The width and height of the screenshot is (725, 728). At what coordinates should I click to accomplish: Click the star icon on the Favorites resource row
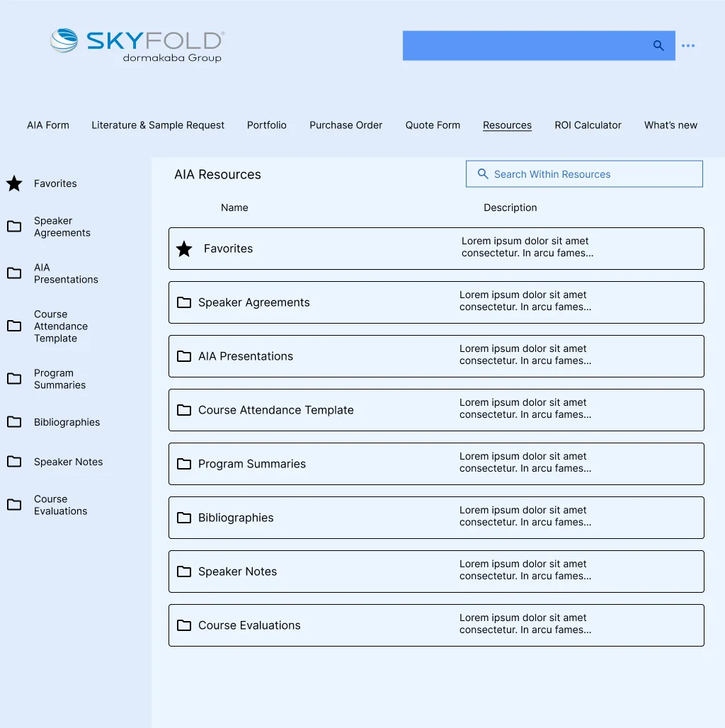[185, 249]
